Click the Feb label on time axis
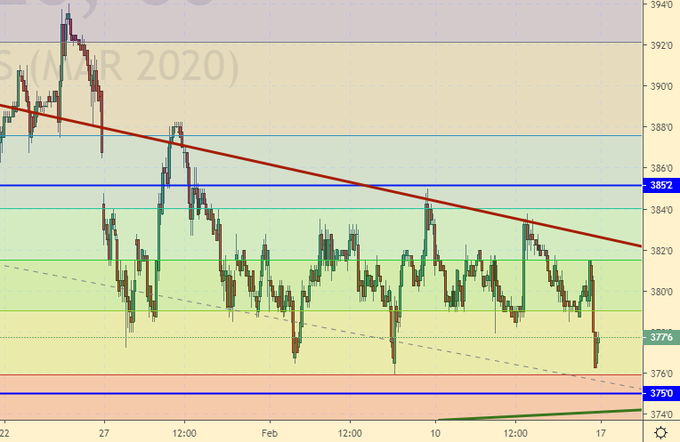Image resolution: width=680 pixels, height=442 pixels. click(x=269, y=432)
